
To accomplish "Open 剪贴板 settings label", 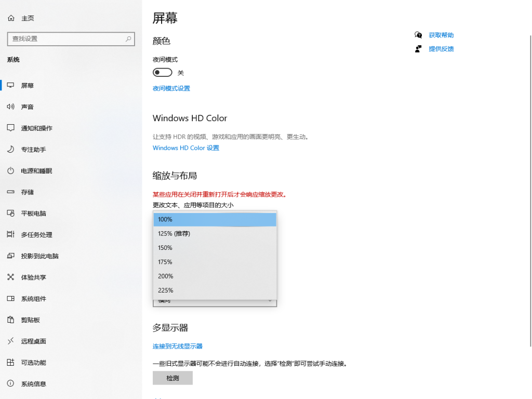I will [x=31, y=320].
